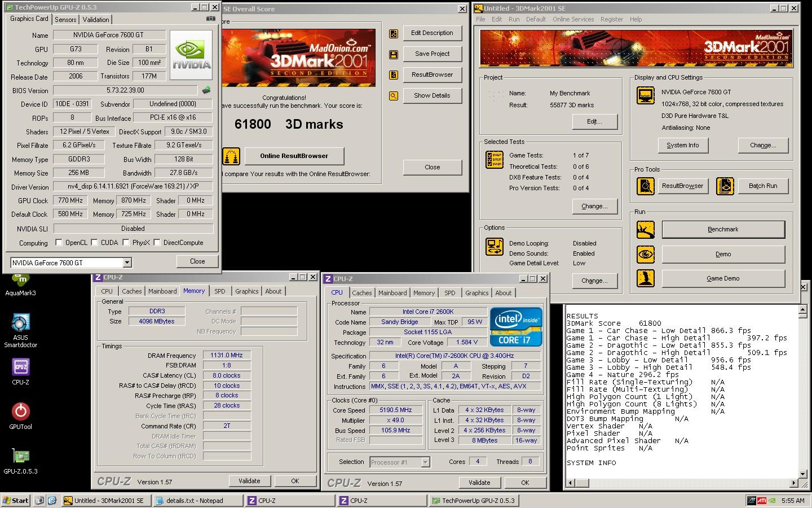Screen dimensions: 812x508
Task: Click the Online ResultBrowser icon
Action: [x=231, y=156]
